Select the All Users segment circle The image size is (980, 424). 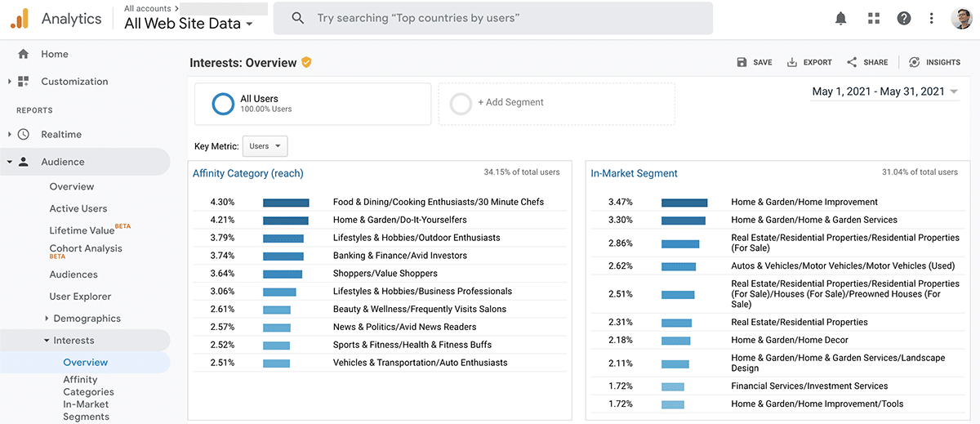coord(223,104)
